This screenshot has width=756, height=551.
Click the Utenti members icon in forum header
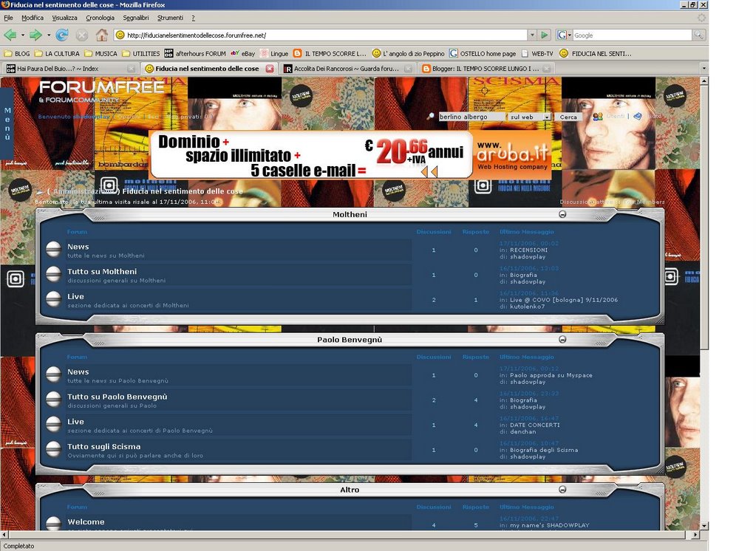click(598, 117)
